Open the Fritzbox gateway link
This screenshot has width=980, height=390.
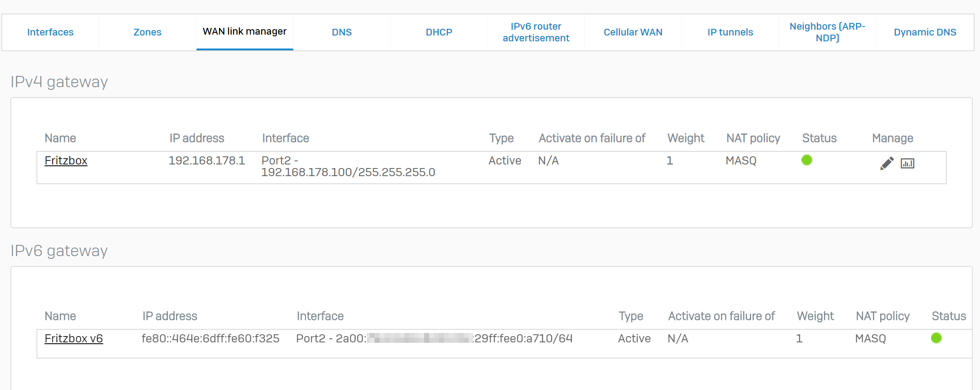pyautogui.click(x=66, y=160)
